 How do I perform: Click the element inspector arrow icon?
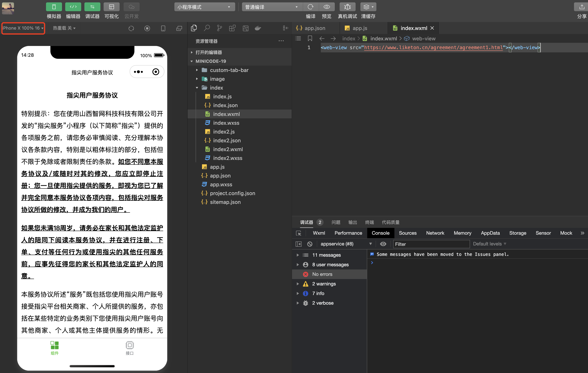299,233
